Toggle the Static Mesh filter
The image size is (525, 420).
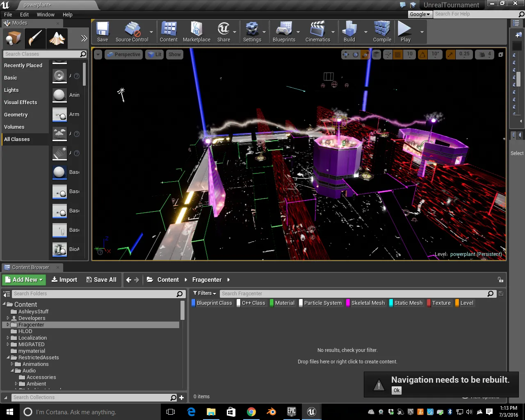pyautogui.click(x=406, y=303)
